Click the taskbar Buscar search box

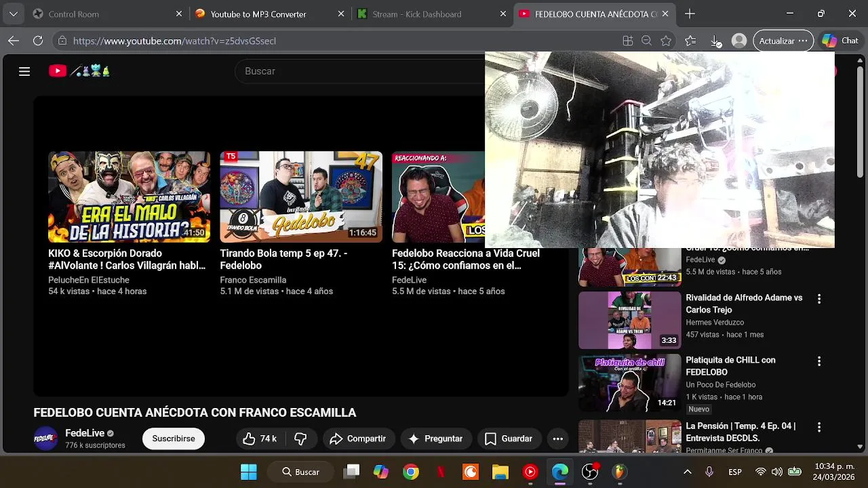click(x=301, y=472)
